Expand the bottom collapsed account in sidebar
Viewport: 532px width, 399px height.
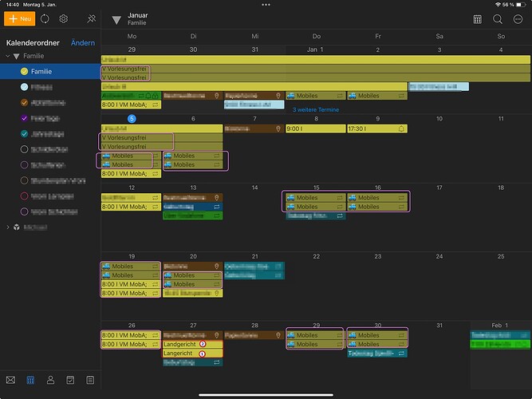pyautogui.click(x=10, y=227)
